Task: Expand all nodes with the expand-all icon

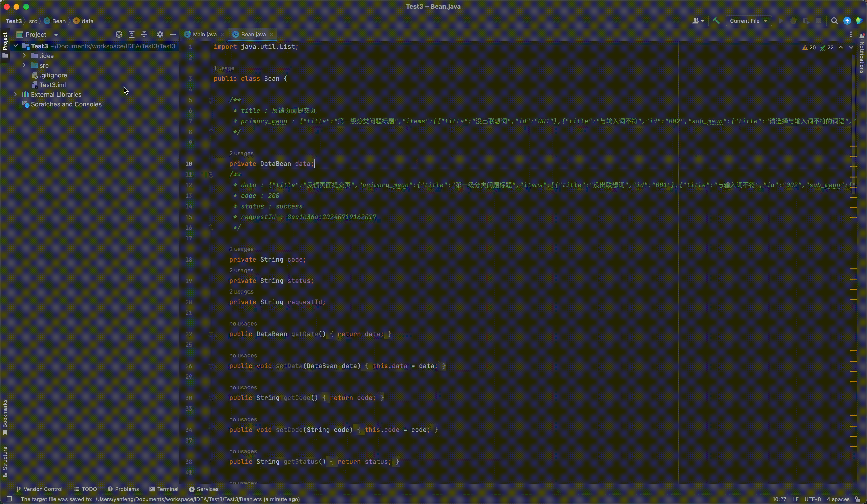Action: (132, 34)
